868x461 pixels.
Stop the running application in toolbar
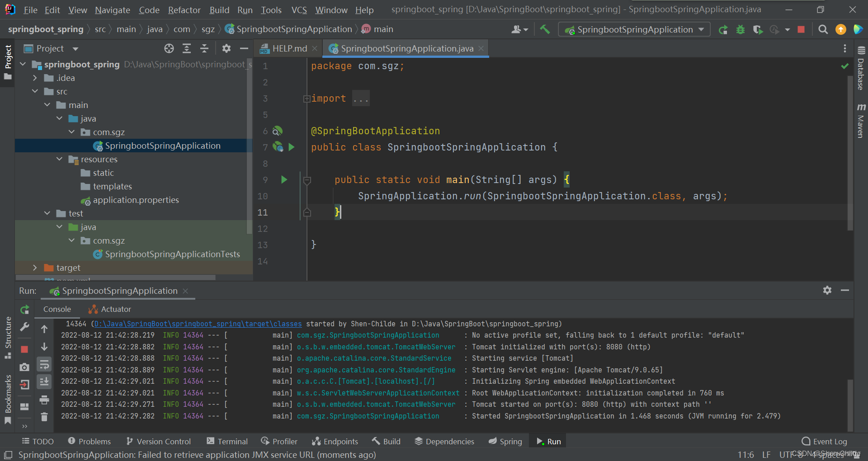point(801,29)
